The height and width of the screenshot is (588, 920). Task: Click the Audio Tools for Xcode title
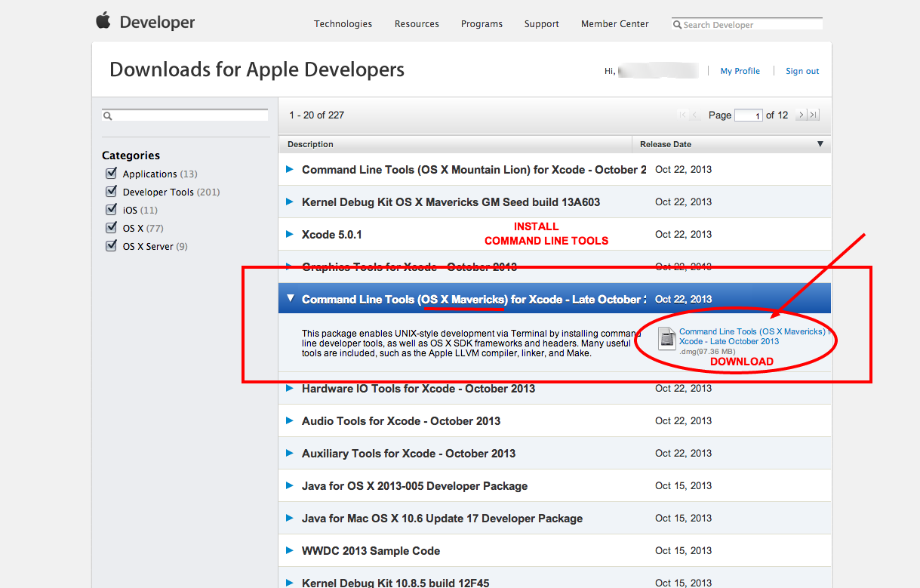(x=401, y=421)
